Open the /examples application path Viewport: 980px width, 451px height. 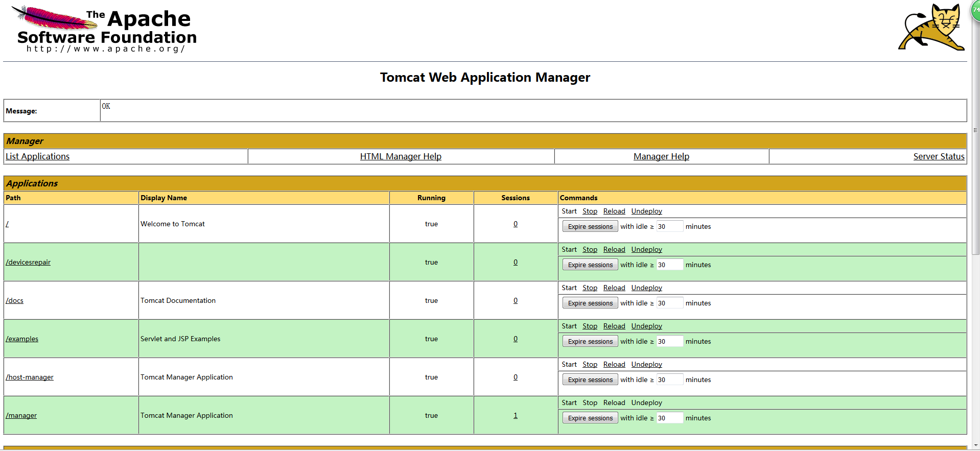[x=22, y=339]
